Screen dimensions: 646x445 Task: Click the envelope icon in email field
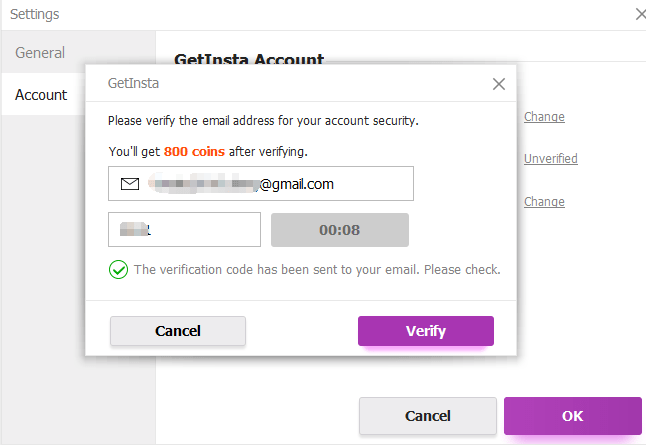tap(130, 184)
